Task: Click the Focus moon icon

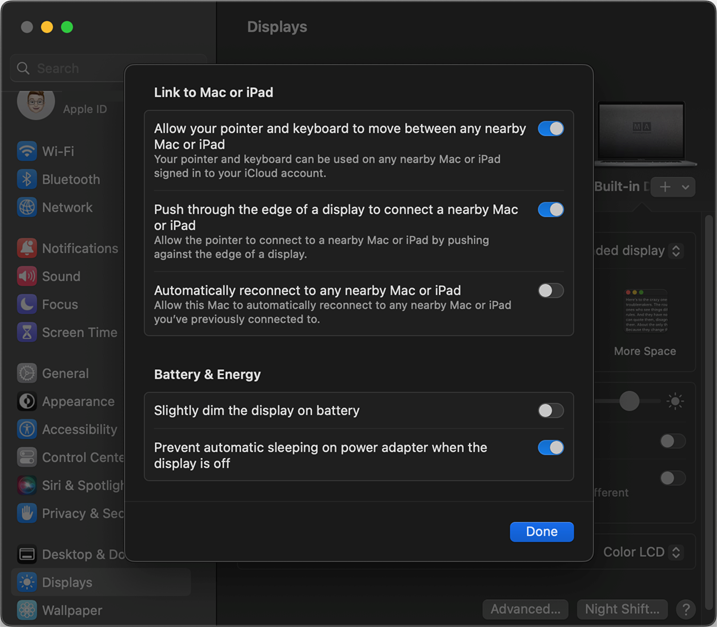Action: [27, 304]
